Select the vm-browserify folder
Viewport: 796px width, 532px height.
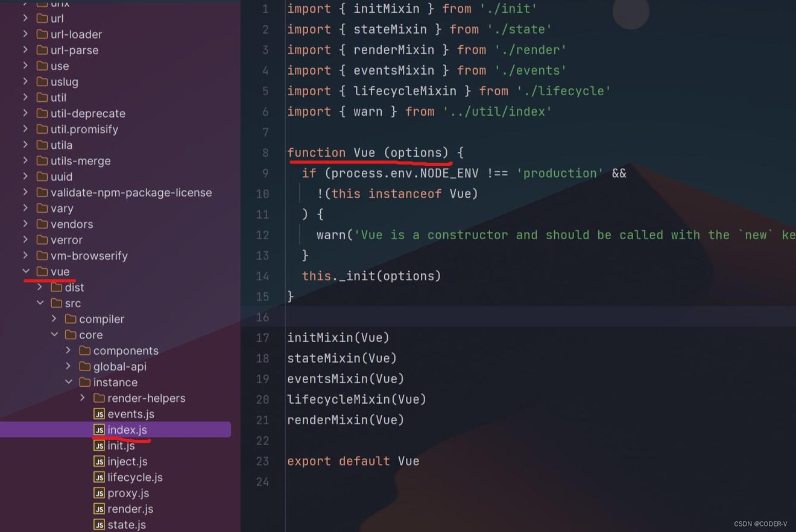89,255
